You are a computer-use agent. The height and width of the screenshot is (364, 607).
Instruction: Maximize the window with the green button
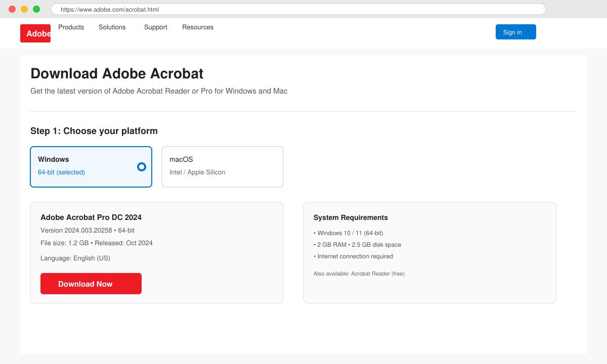tap(36, 9)
